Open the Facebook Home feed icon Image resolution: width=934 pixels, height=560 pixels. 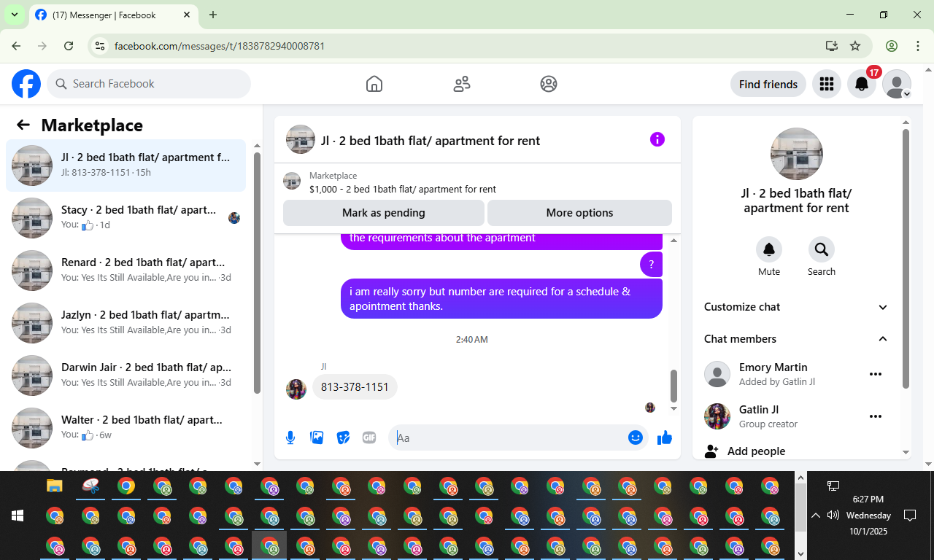[374, 84]
